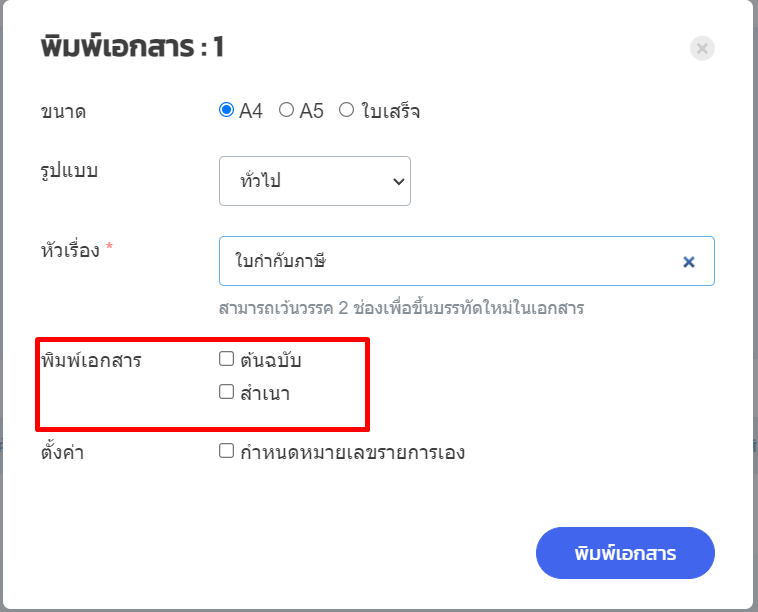
Task: Tick the ต้นฉบับ checkbox
Action: click(227, 359)
